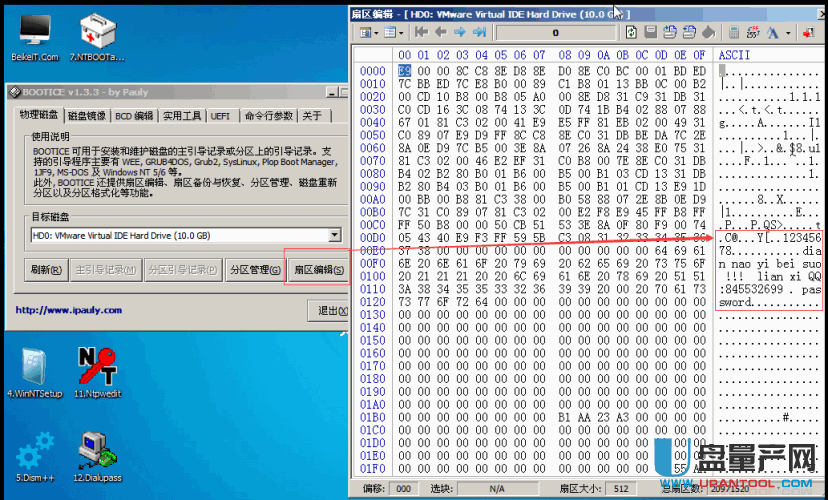Select byte AA in row 01B0
Image resolution: width=828 pixels, height=500 pixels.
(584, 417)
